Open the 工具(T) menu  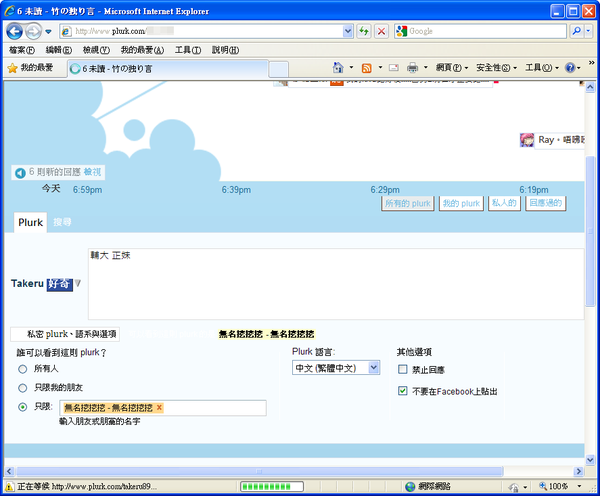pyautogui.click(x=188, y=50)
